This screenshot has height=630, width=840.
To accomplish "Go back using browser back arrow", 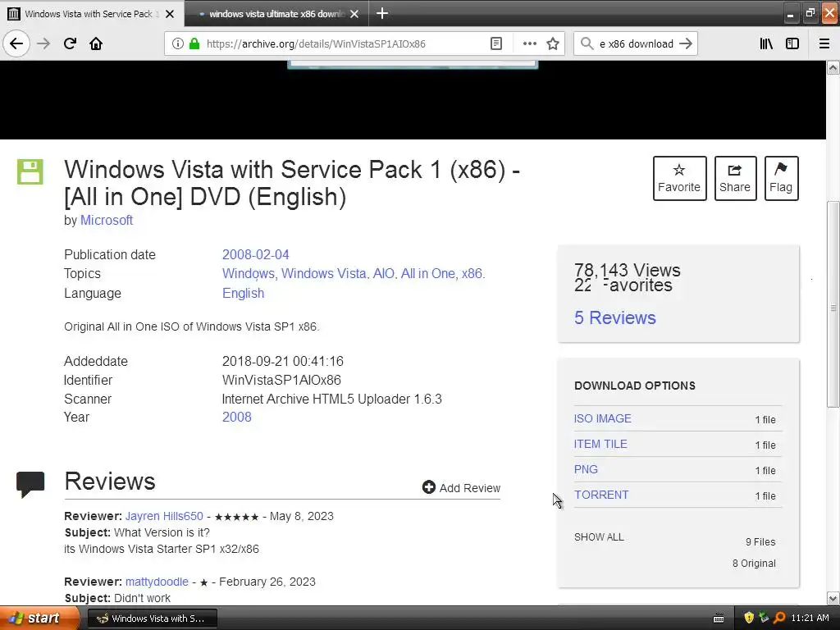I will [16, 43].
